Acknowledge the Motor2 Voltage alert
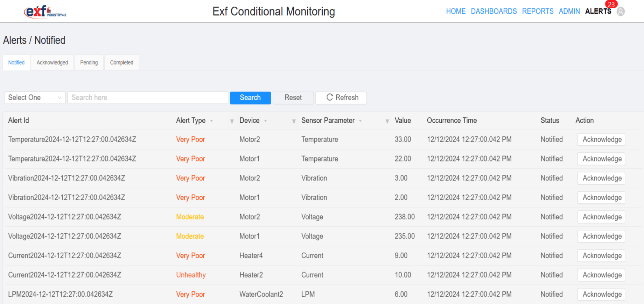This screenshot has height=304, width=644. tap(601, 217)
